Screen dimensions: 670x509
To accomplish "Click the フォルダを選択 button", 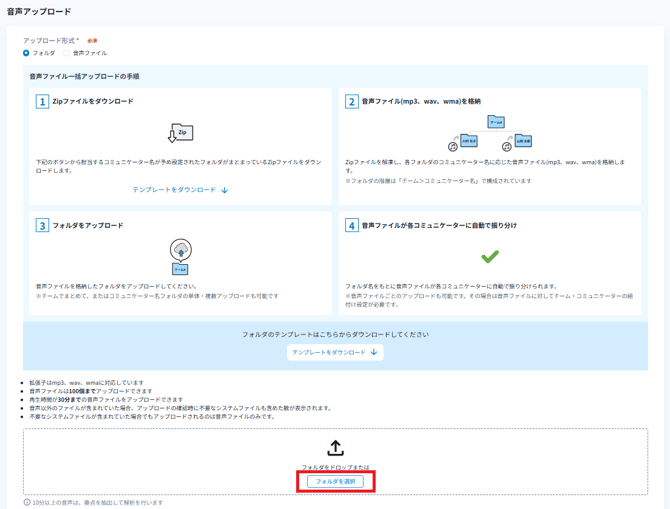I will click(x=335, y=481).
